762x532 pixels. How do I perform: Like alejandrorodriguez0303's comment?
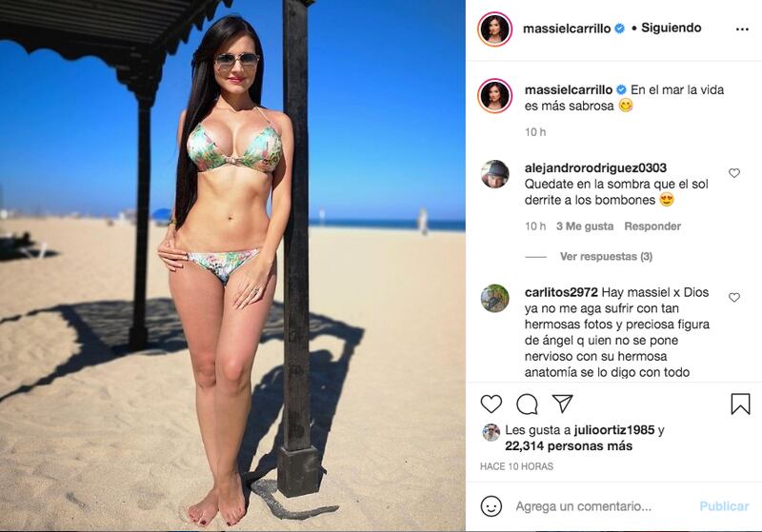(733, 173)
